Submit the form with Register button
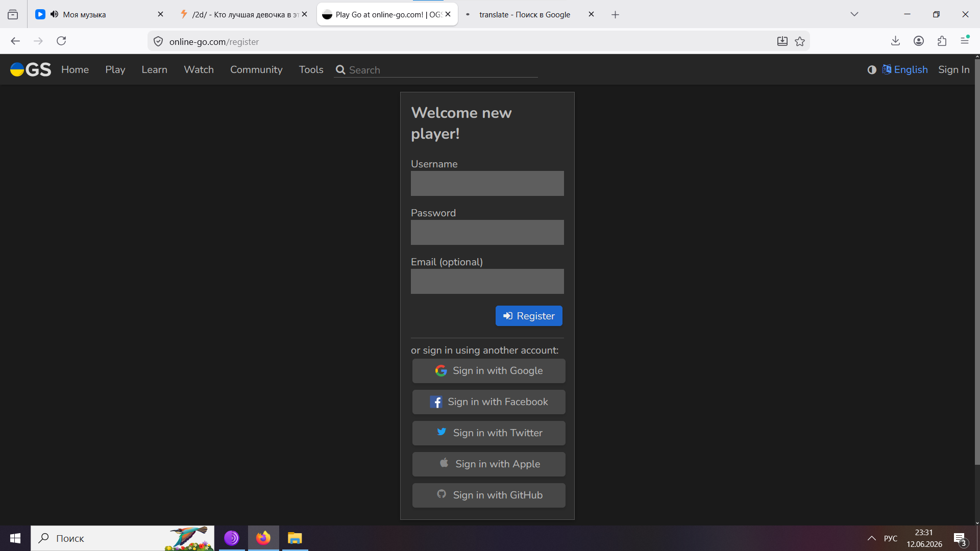Viewport: 980px width, 551px height. click(x=529, y=316)
